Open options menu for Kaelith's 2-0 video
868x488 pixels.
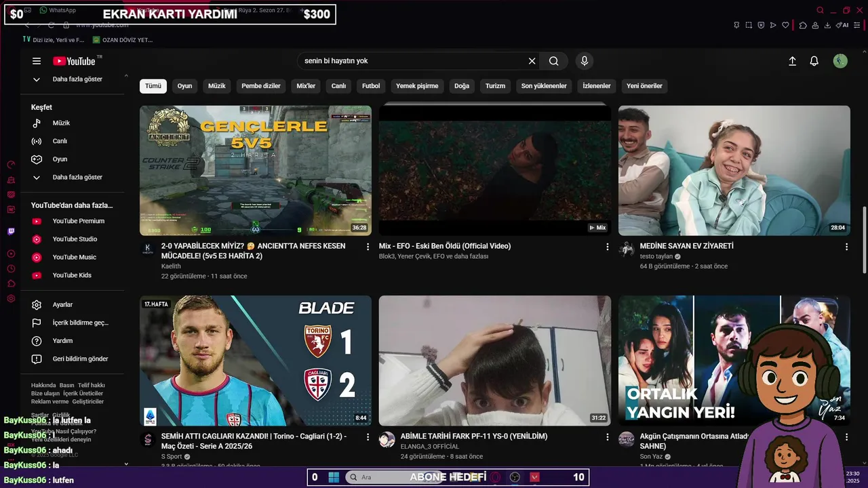tap(368, 247)
